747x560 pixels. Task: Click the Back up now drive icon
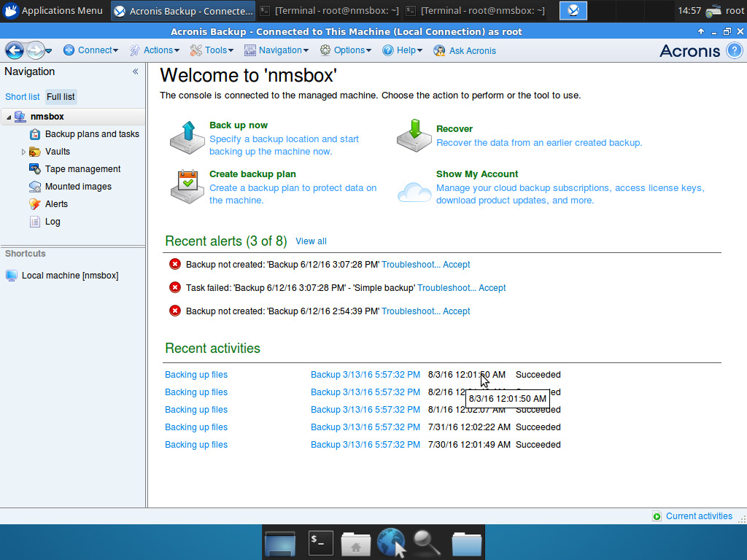click(x=187, y=138)
